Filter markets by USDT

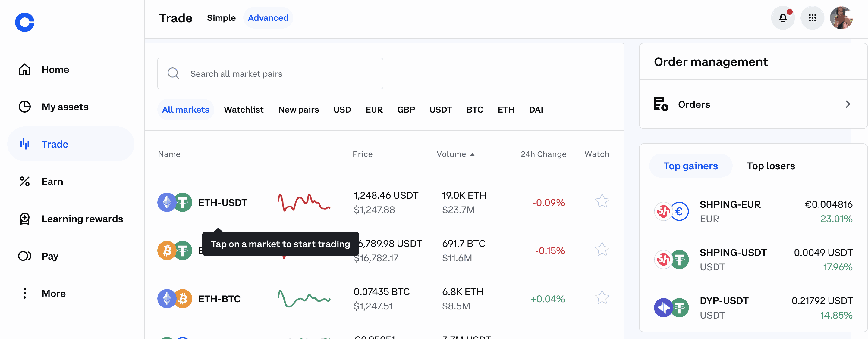[441, 110]
